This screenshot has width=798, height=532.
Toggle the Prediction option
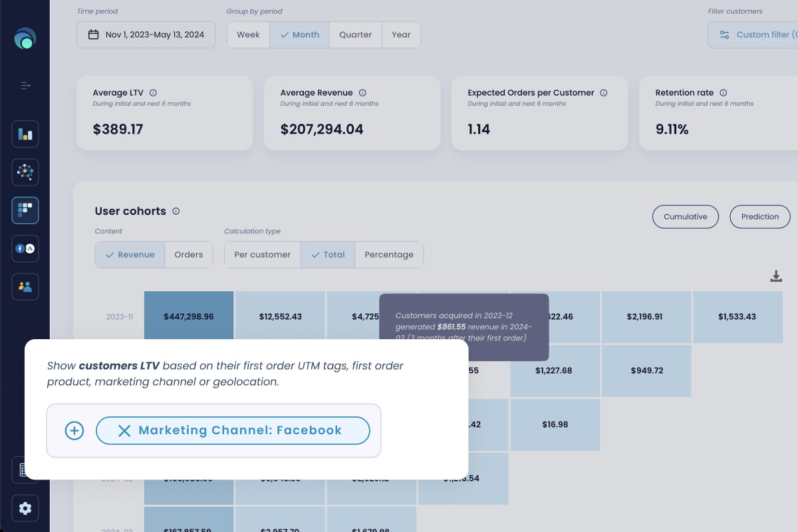tap(759, 217)
